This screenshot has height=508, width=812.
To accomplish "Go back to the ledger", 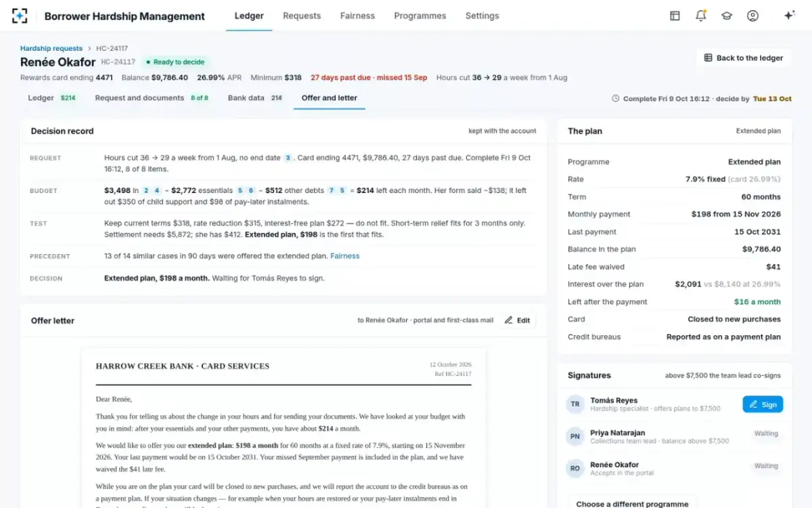I will coord(744,58).
